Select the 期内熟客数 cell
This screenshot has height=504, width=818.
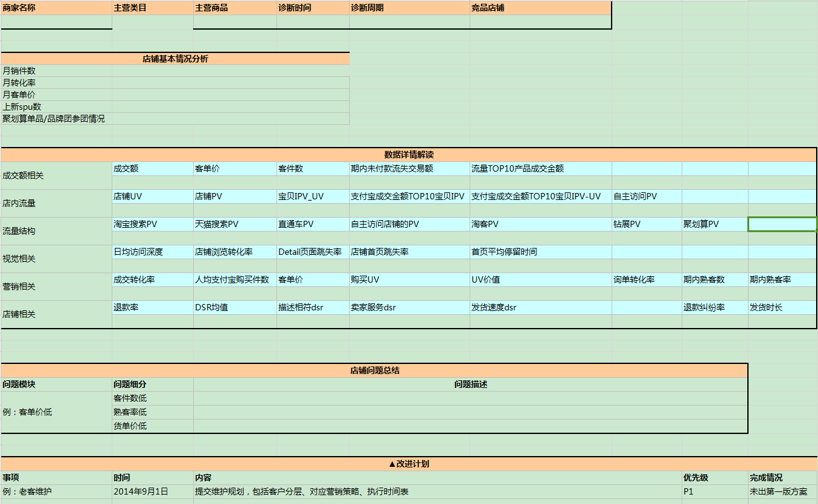point(715,279)
